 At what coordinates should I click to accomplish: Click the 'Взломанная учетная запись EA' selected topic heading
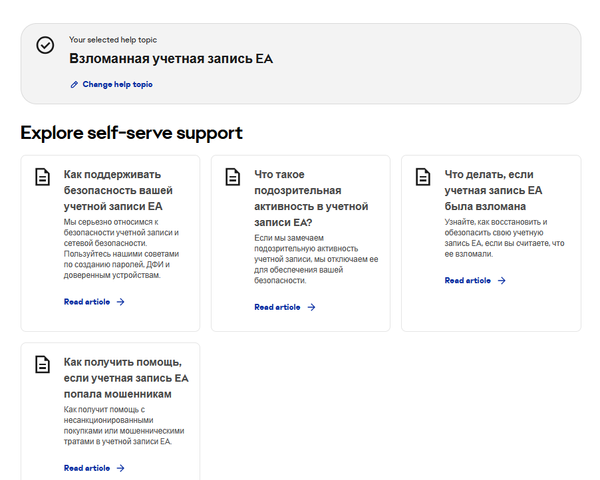[170, 59]
